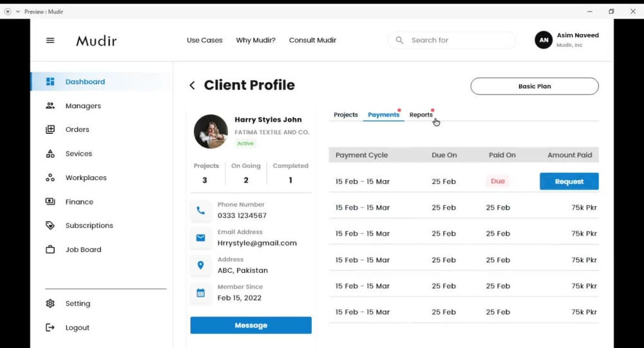Click the AN user avatar
The width and height of the screenshot is (644, 348).
pyautogui.click(x=544, y=40)
